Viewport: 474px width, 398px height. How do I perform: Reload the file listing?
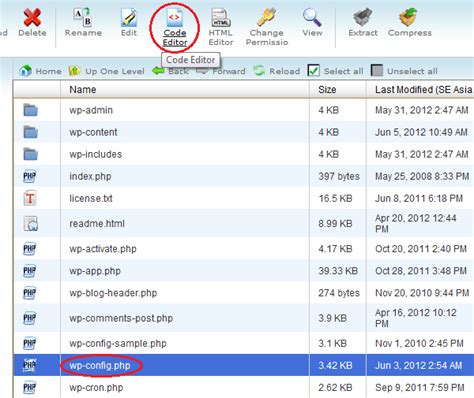277,71
